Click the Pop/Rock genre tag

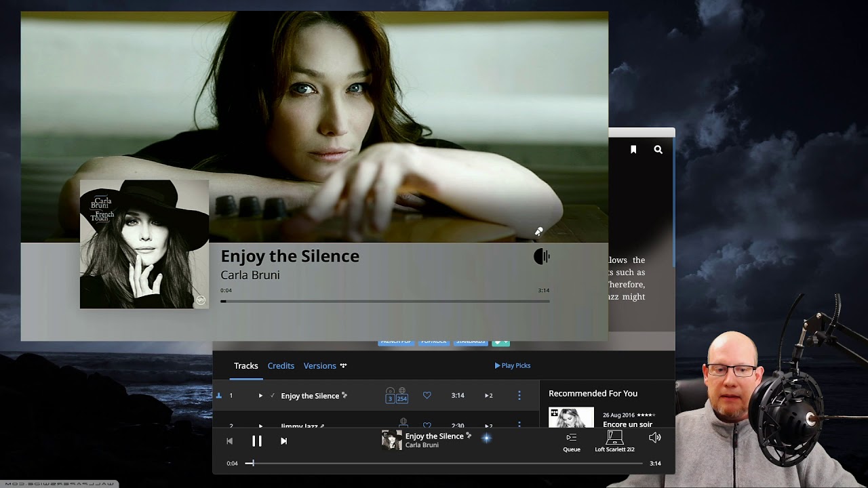tap(434, 342)
